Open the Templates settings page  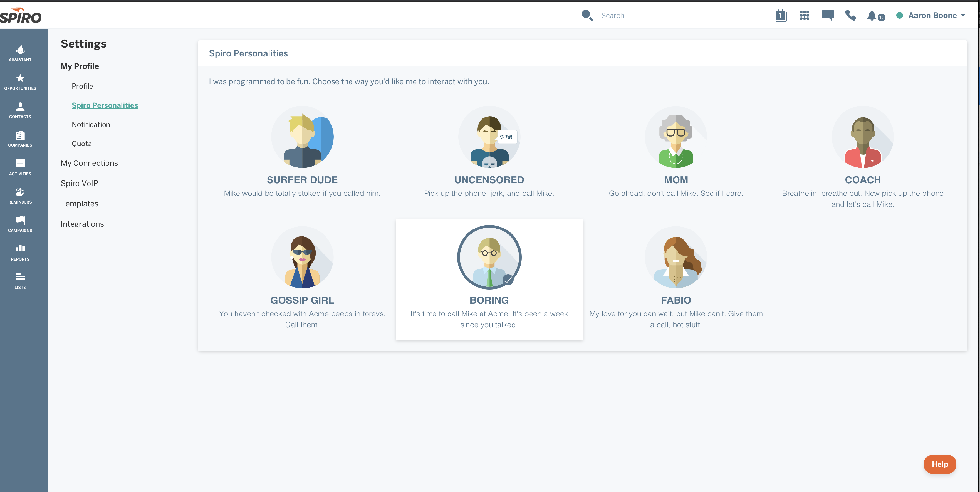point(79,203)
